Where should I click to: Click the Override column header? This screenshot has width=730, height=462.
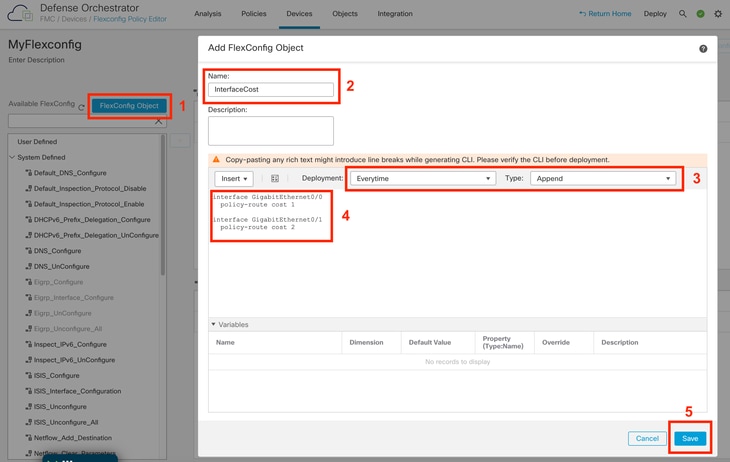click(555, 342)
